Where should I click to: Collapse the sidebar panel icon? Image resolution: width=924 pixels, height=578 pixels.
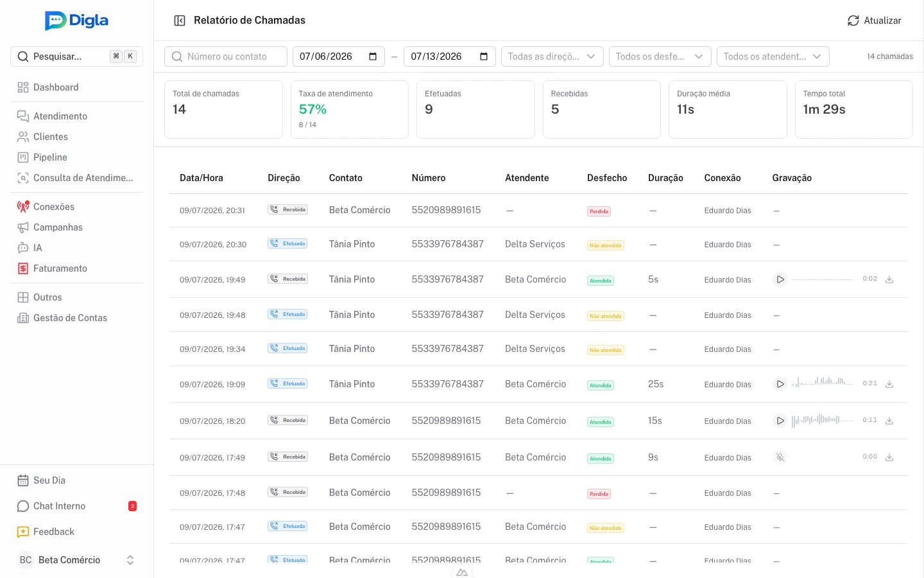point(180,21)
